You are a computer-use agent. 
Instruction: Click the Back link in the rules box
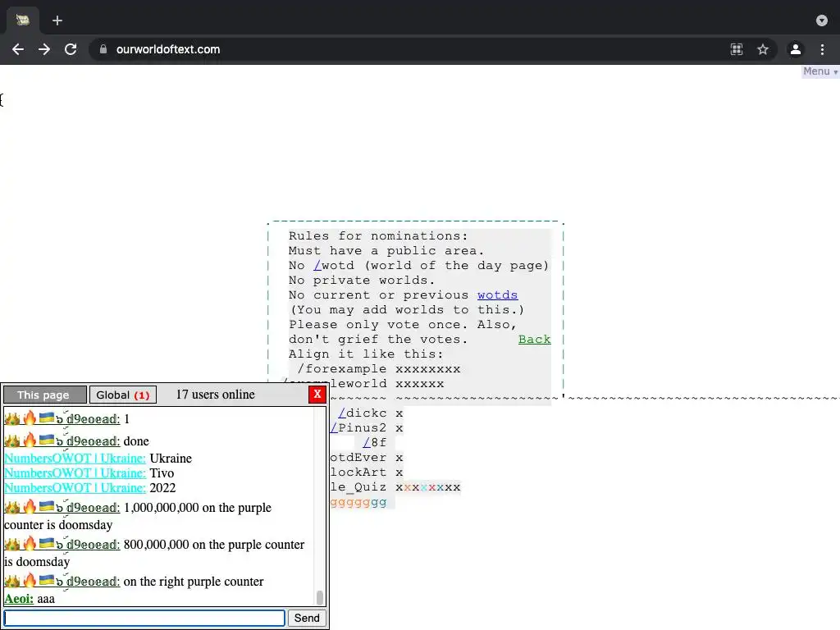pyautogui.click(x=534, y=339)
